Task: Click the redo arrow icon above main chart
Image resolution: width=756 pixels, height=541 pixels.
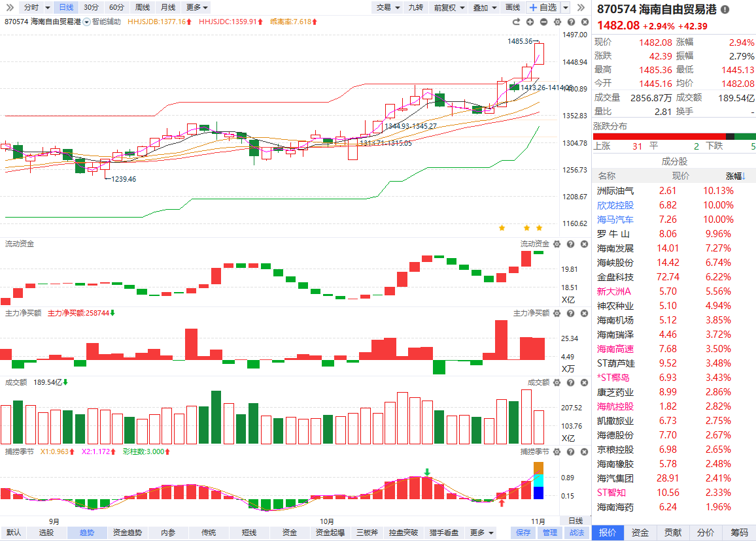Action: 516,22
